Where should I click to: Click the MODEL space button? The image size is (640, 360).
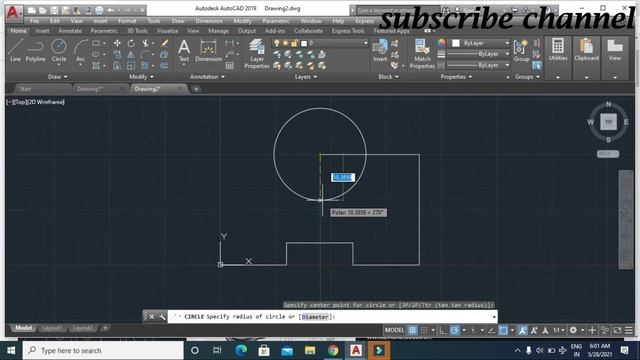394,330
